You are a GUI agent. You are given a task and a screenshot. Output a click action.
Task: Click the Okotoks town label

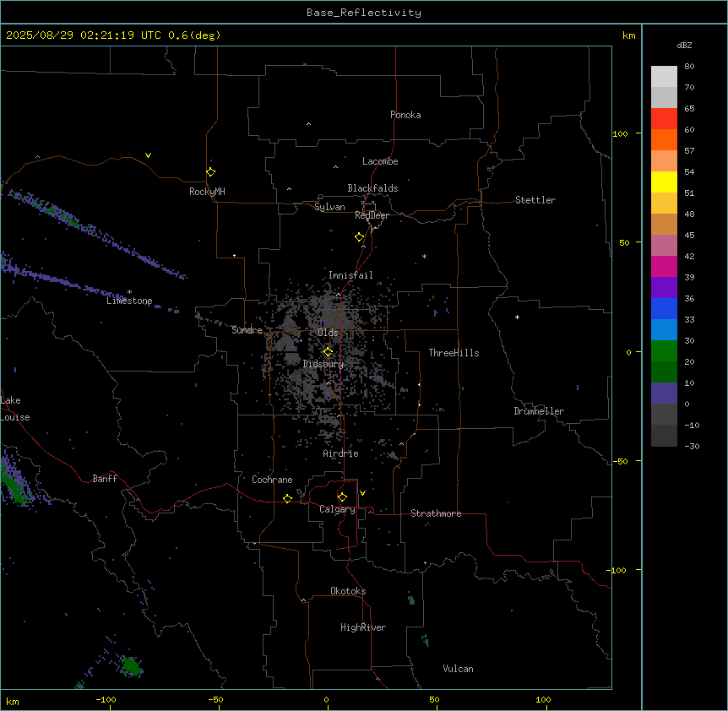point(348,591)
